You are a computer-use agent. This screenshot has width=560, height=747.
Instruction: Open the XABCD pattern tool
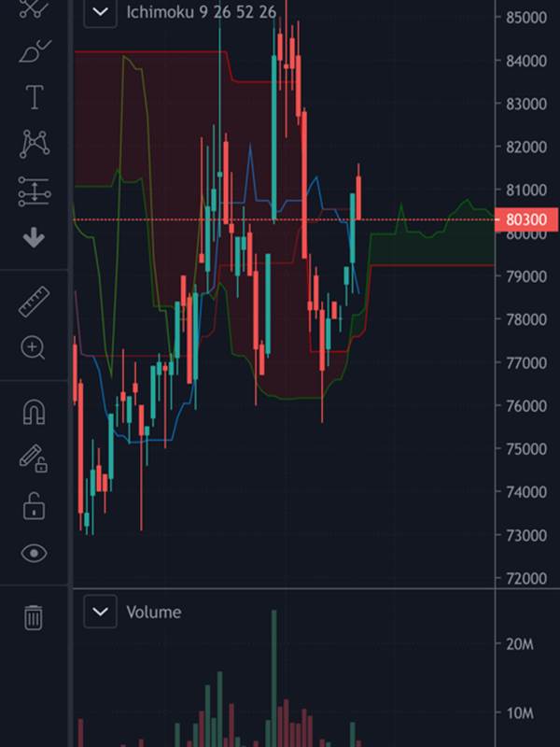point(35,144)
